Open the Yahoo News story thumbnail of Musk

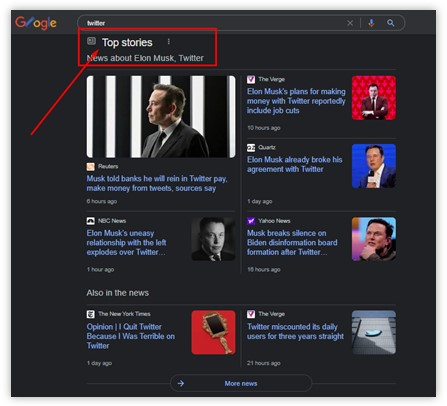click(374, 239)
